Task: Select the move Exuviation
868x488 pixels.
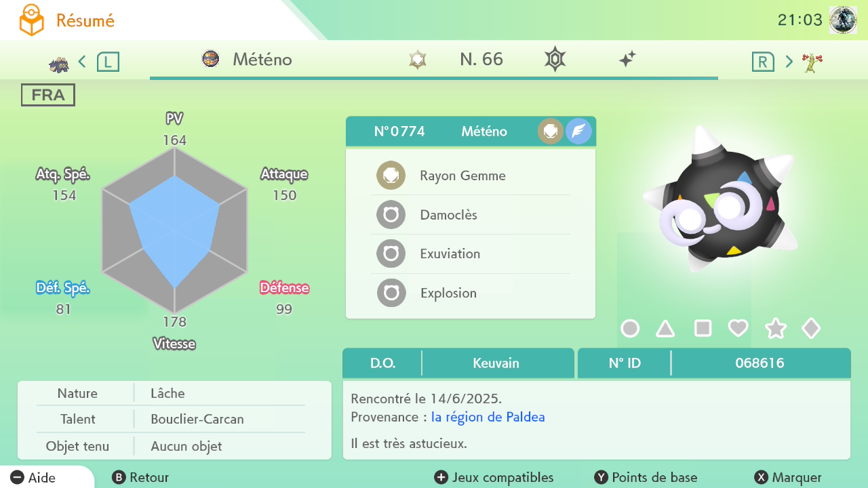Action: [x=471, y=254]
